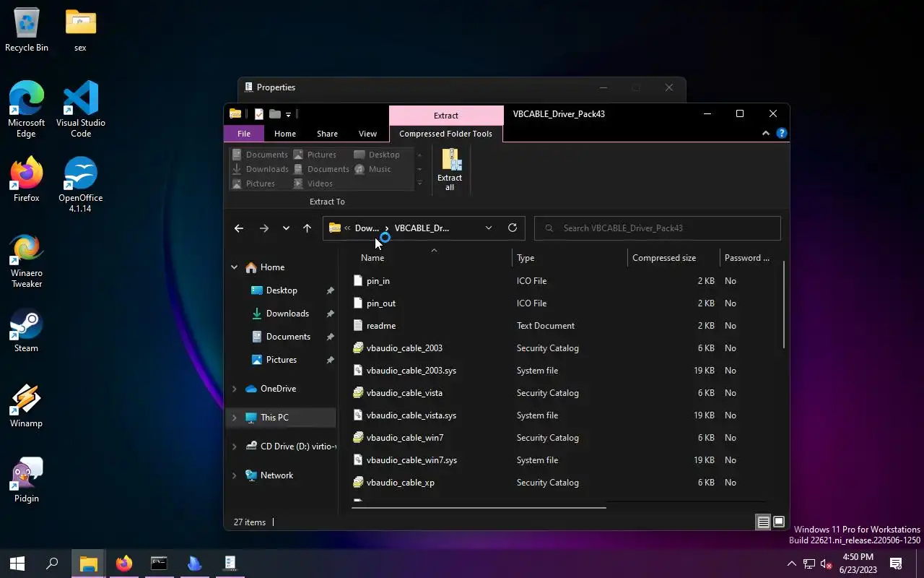
Task: Launch Visual Studio Code desktop shortcut
Action: point(81,110)
